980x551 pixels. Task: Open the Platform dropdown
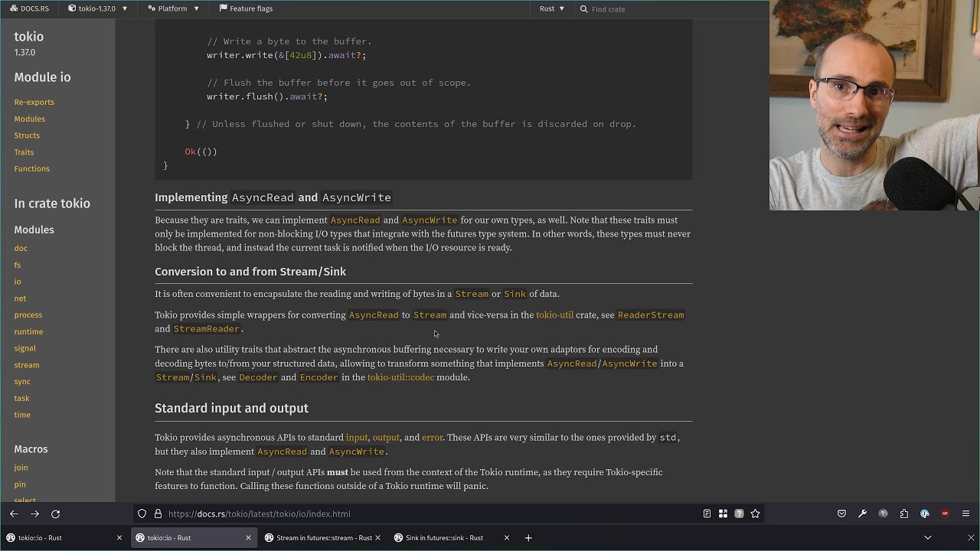tap(173, 8)
